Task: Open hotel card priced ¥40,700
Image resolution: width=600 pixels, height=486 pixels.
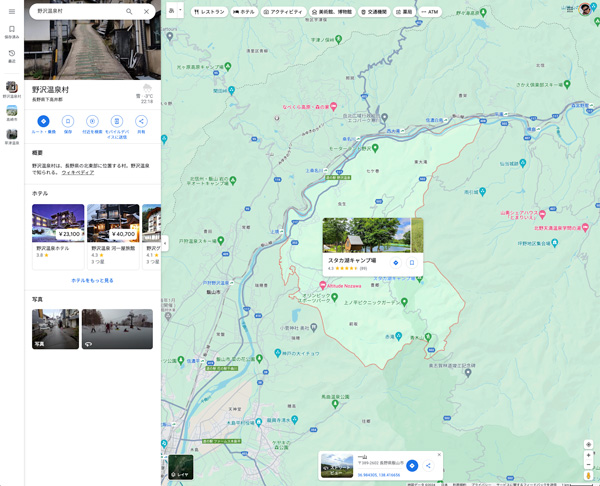Action: point(113,236)
